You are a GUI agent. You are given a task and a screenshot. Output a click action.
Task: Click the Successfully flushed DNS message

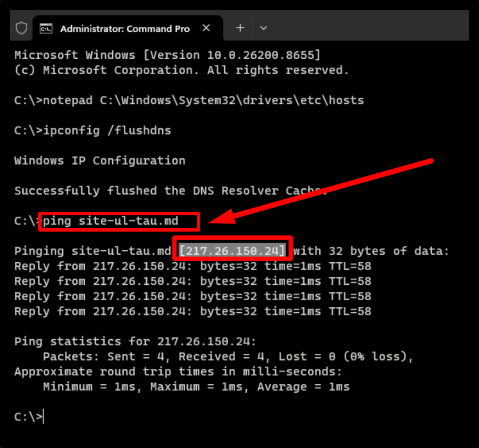171,191
